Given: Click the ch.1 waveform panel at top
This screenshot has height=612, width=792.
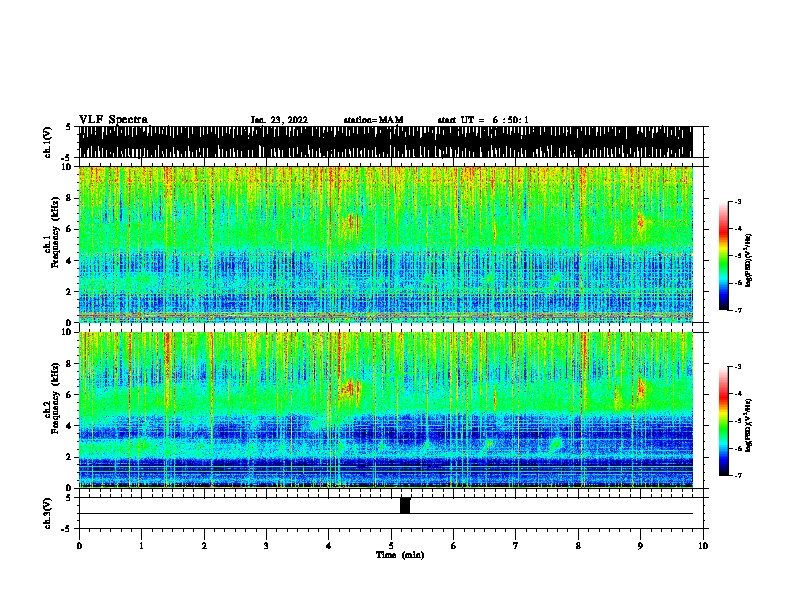Looking at the screenshot, I should (385, 142).
